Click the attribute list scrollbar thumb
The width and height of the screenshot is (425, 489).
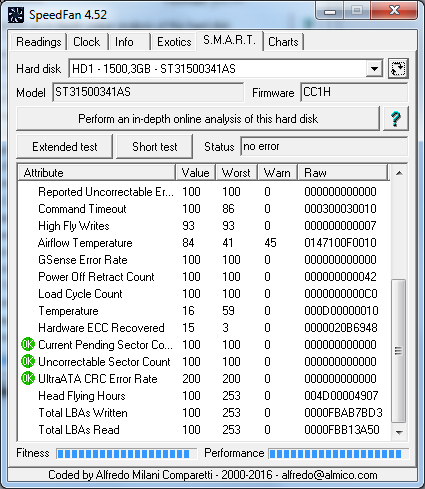399,351
